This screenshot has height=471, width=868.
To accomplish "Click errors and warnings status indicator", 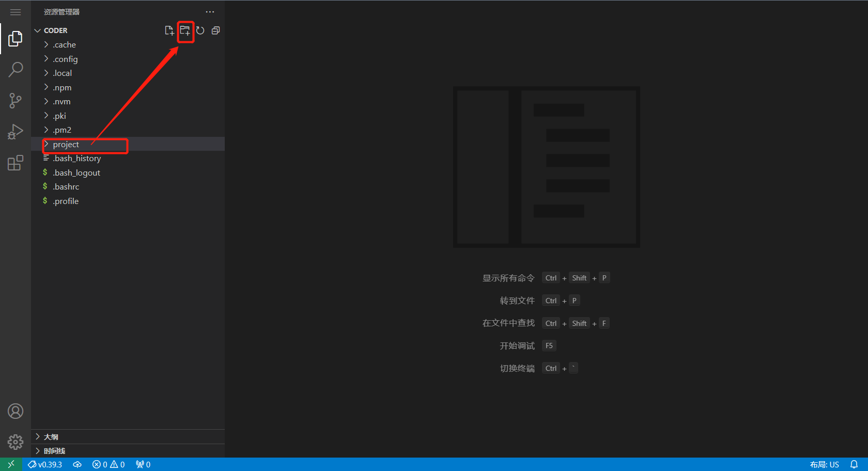I will pyautogui.click(x=109, y=464).
